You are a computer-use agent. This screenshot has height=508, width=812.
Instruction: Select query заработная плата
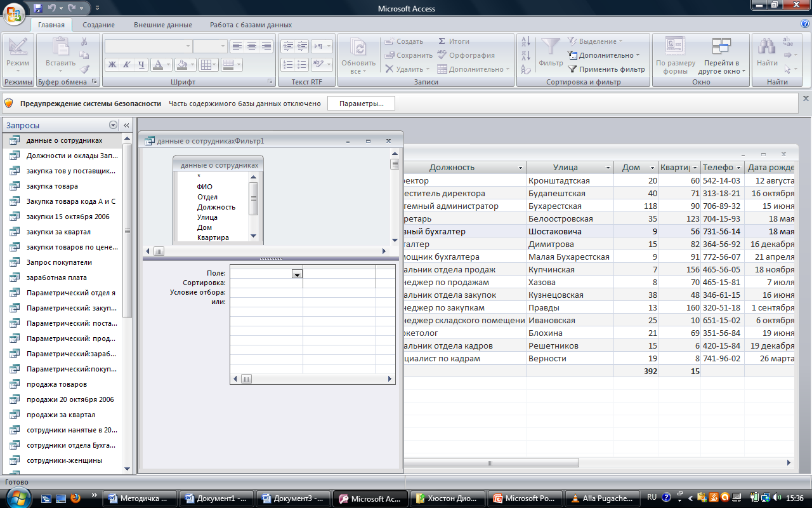[63, 277]
